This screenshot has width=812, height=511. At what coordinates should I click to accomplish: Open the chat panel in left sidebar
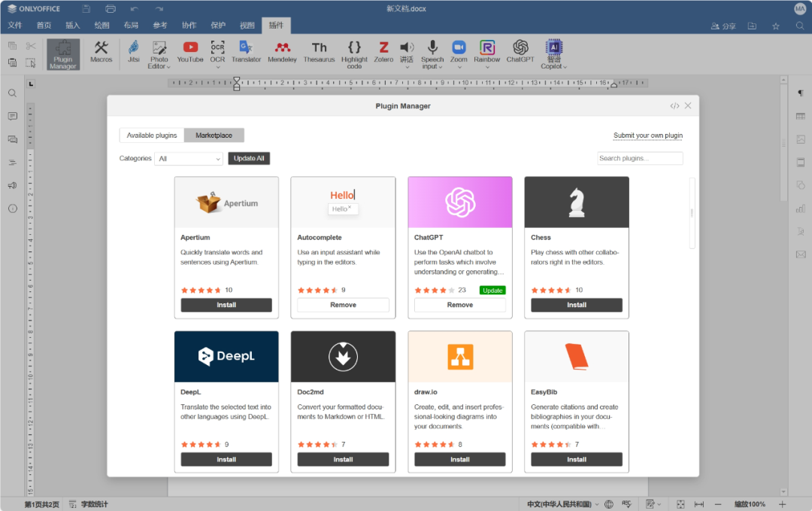pyautogui.click(x=13, y=139)
